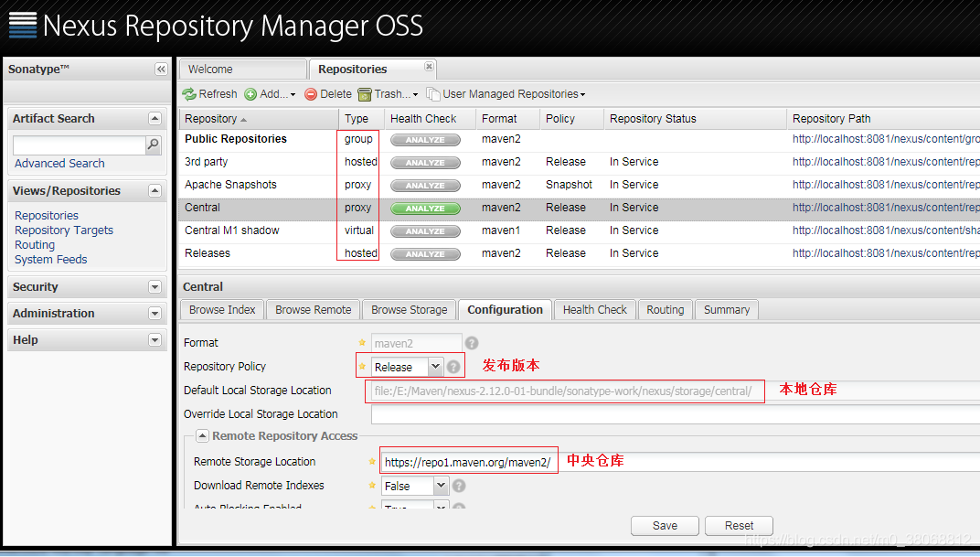
Task: Sort by Policy column header
Action: coord(572,119)
